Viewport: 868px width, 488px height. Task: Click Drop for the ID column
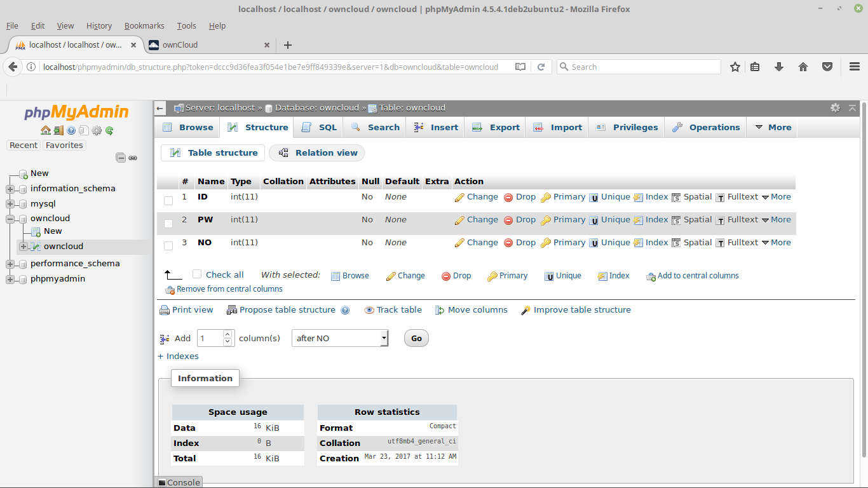[520, 197]
